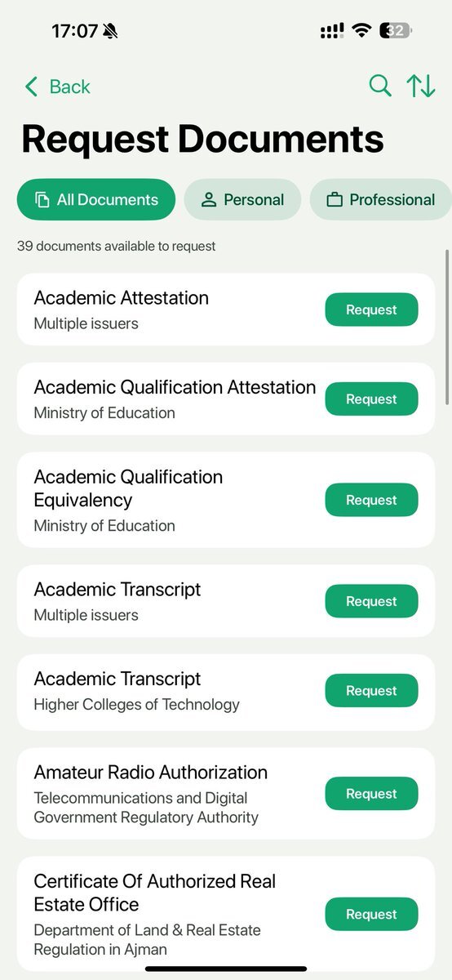
Task: Click the vertical scrollbar indicator
Action: click(447, 327)
